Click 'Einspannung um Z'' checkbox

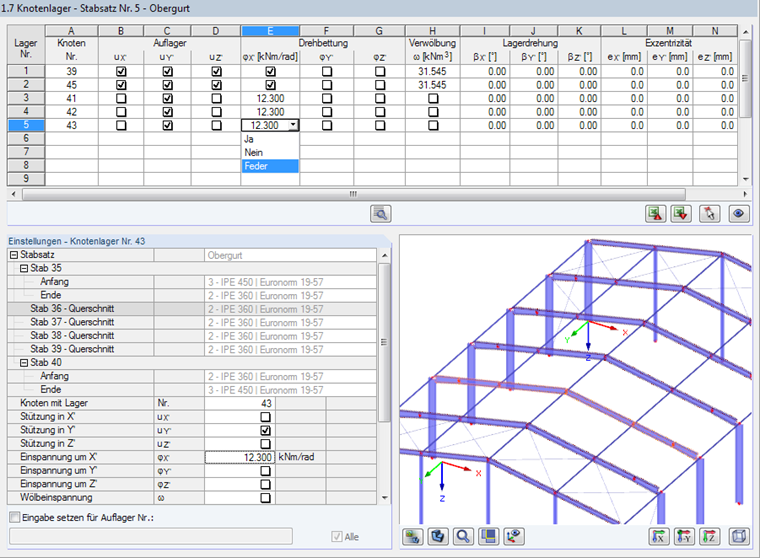(265, 484)
